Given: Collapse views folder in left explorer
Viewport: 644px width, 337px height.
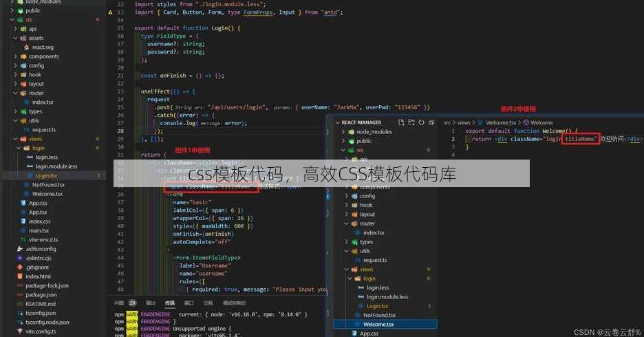Looking at the screenshot, I should click(x=15, y=139).
